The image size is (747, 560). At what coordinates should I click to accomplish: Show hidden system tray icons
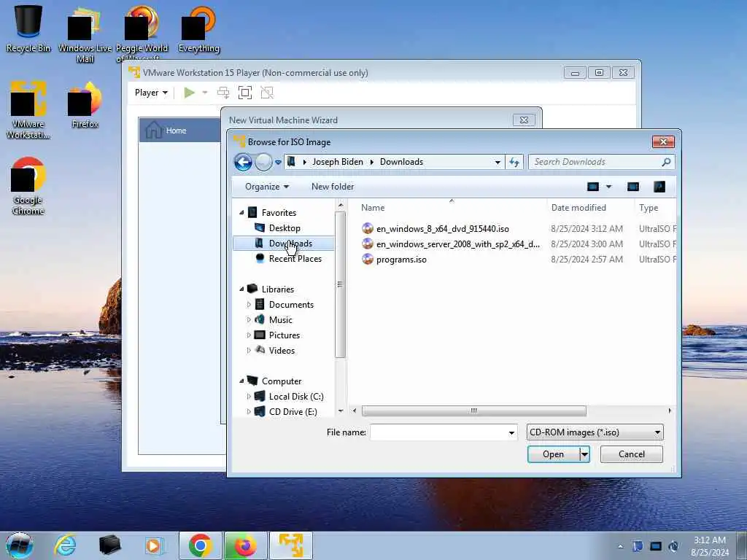point(620,546)
